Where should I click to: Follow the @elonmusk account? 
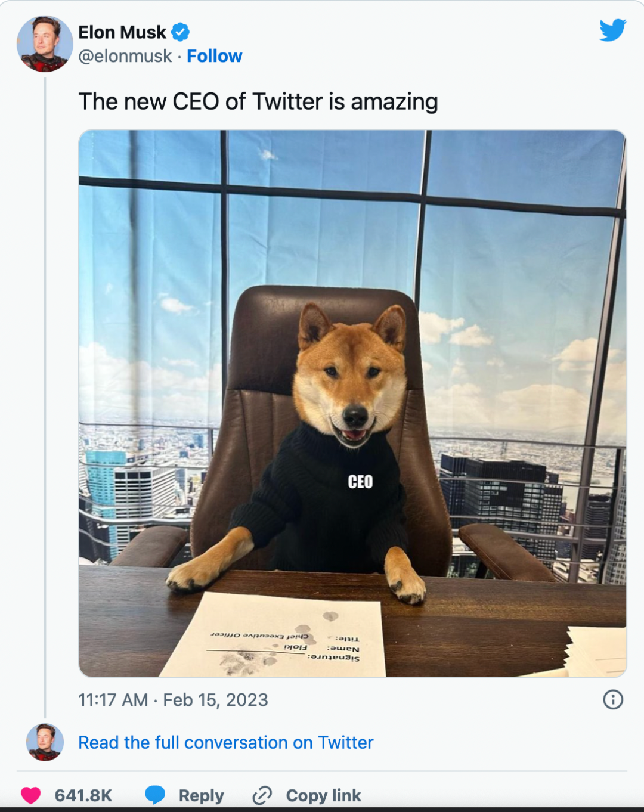click(215, 56)
